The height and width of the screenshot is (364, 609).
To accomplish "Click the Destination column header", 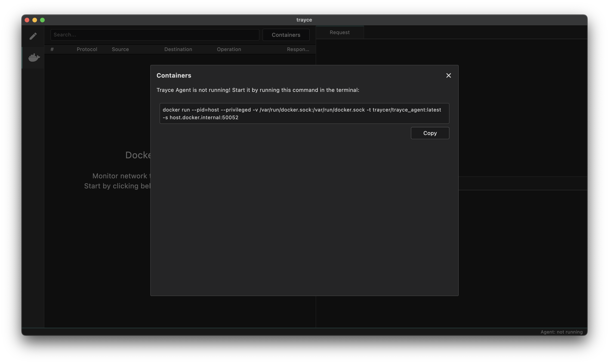I will pyautogui.click(x=178, y=49).
